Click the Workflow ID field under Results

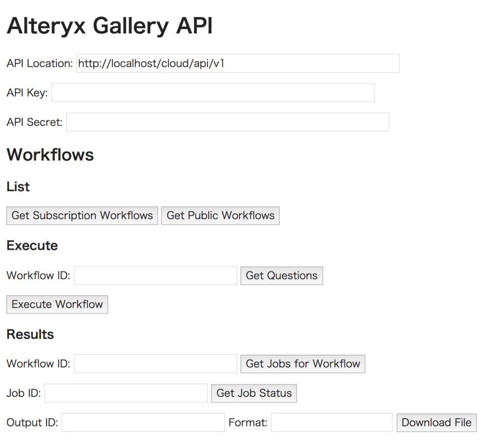coord(155,364)
